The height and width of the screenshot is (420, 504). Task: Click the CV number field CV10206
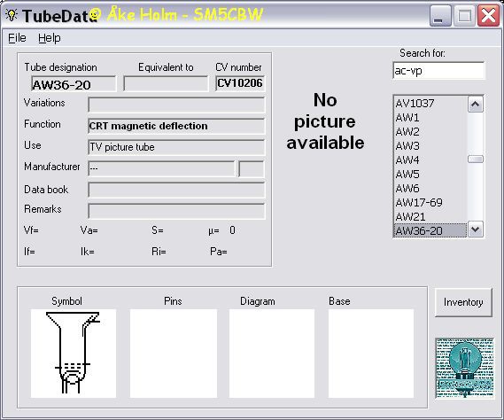point(240,83)
